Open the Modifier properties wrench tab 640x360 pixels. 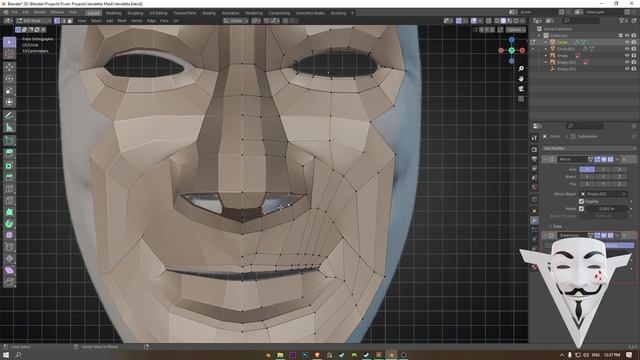534,220
